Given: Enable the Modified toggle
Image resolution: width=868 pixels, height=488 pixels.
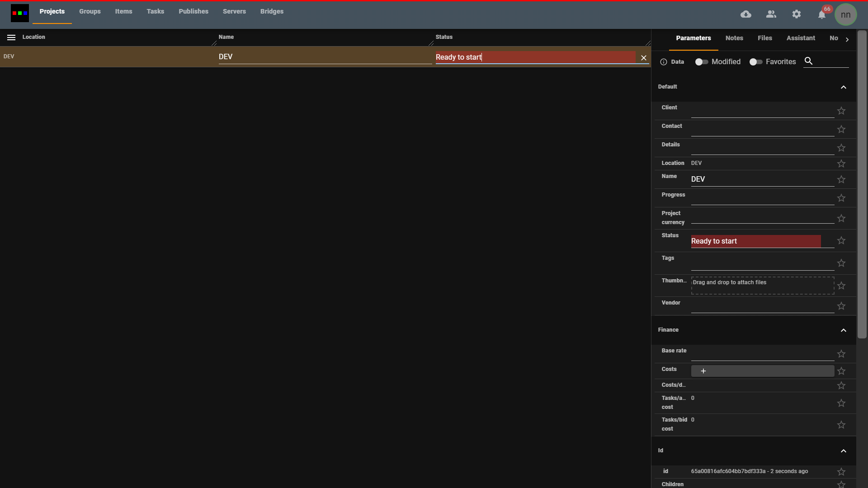Looking at the screenshot, I should pos(701,62).
